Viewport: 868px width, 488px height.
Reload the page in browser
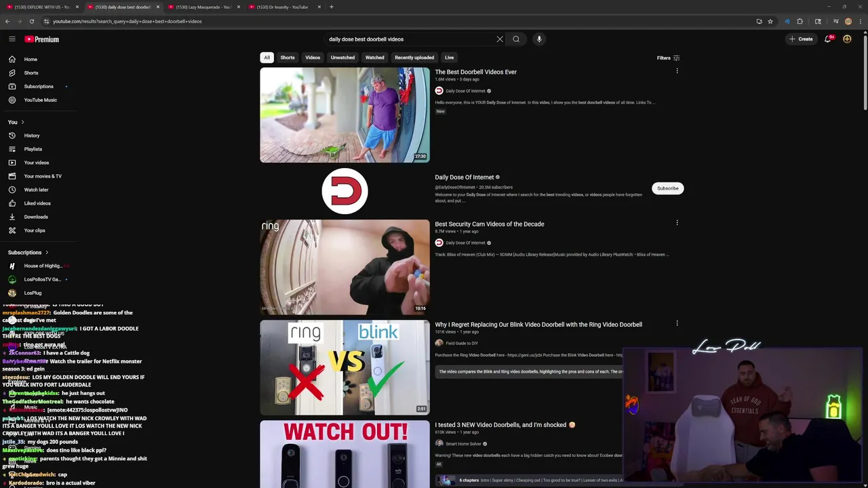tap(32, 21)
